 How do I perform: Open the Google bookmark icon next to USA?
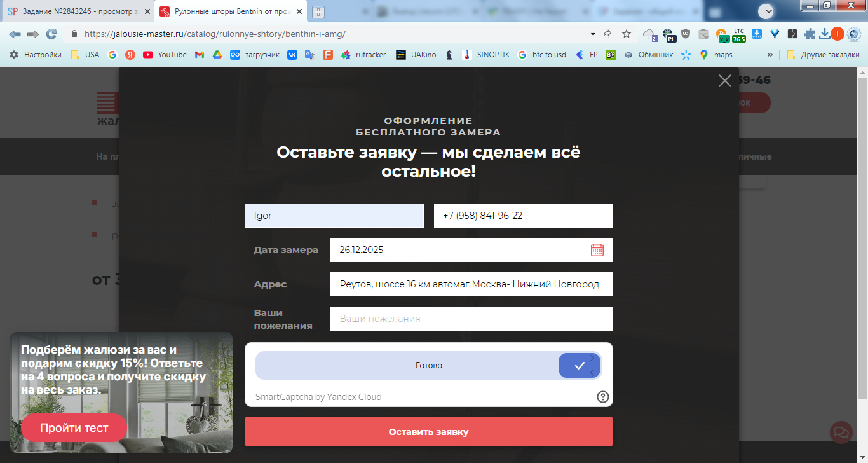pos(112,55)
